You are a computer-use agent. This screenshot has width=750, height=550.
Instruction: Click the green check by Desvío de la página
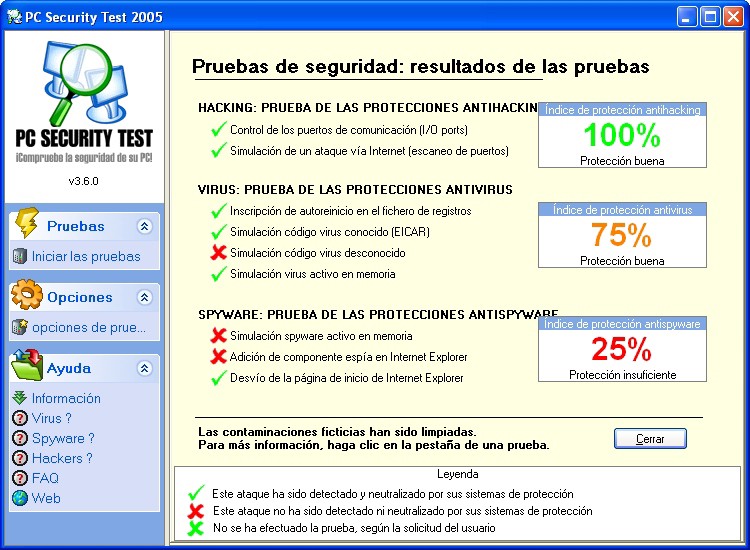pos(218,378)
